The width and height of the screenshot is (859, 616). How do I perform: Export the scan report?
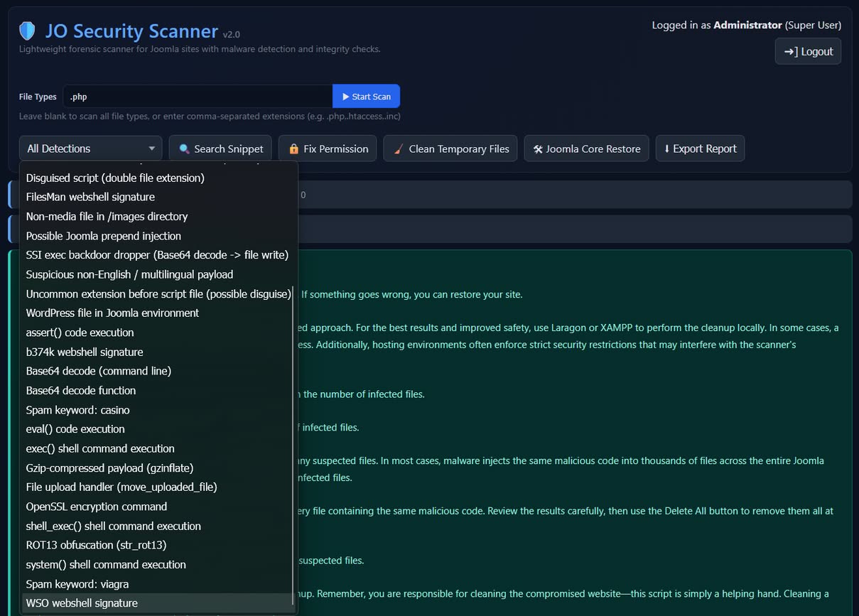[700, 148]
